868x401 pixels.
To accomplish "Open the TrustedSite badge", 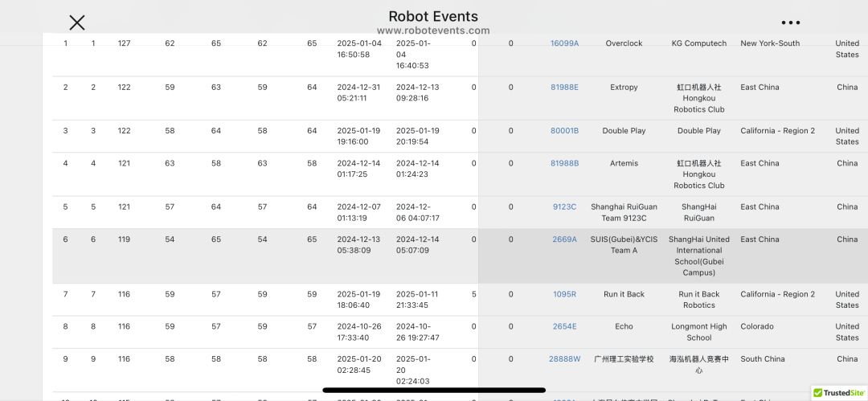I will [x=839, y=393].
